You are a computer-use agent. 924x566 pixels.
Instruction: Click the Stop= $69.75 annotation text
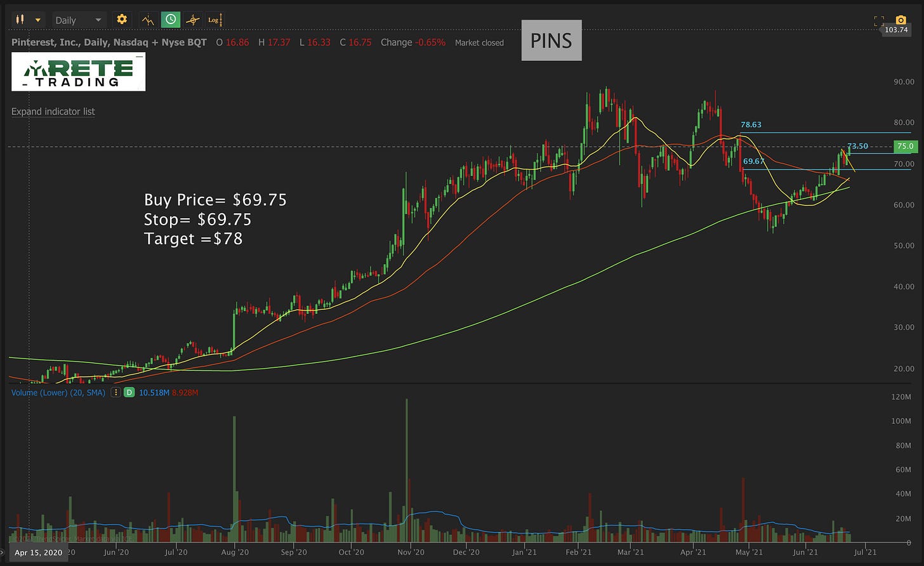tap(197, 220)
